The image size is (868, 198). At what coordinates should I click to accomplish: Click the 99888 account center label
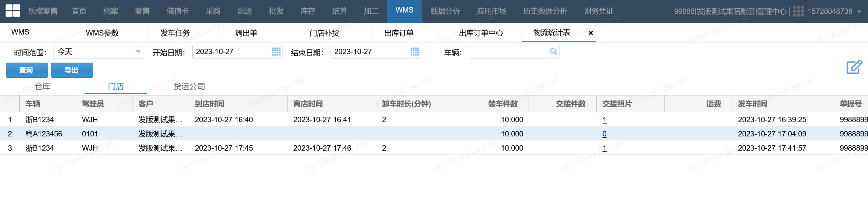[730, 11]
